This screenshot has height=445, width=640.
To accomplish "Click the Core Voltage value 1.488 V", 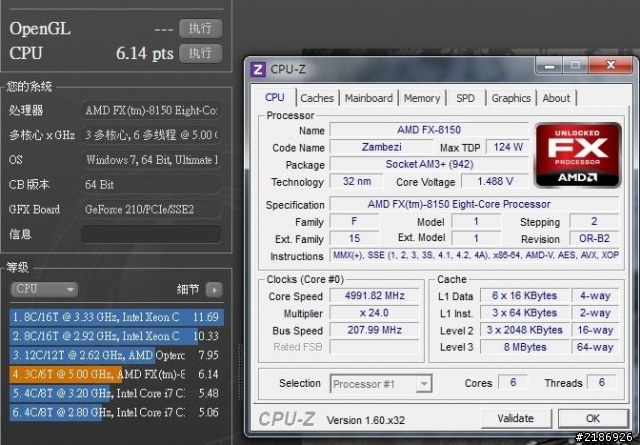I will coord(495,181).
